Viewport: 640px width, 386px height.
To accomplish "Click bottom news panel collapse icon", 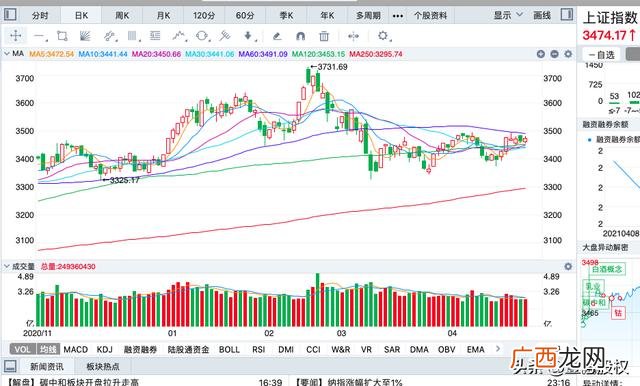I will (x=10, y=366).
